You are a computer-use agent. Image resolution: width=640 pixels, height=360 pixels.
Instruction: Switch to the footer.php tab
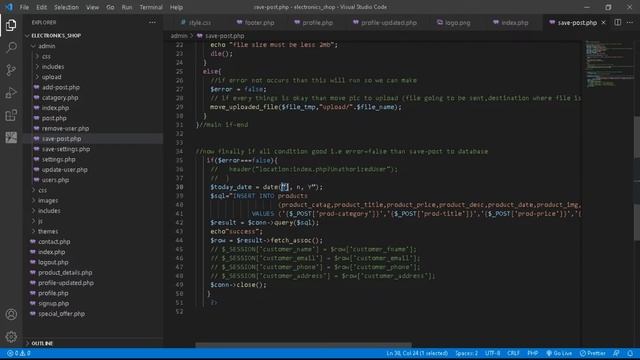pyautogui.click(x=256, y=22)
